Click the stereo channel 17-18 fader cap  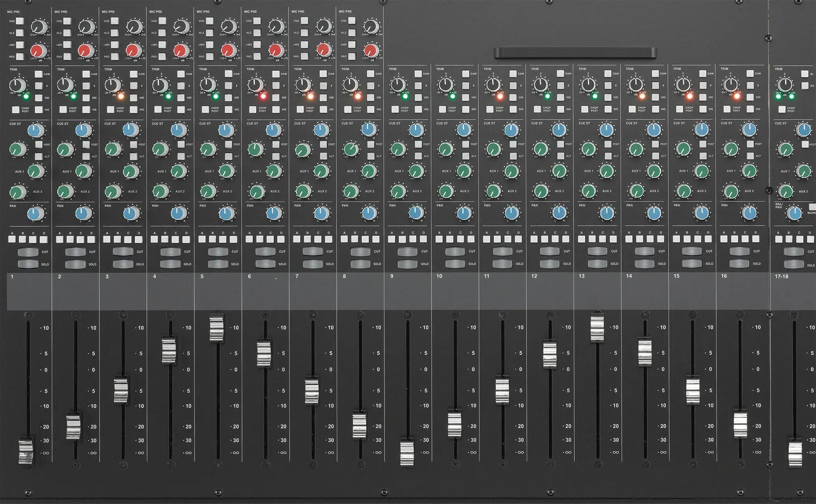coord(795,453)
